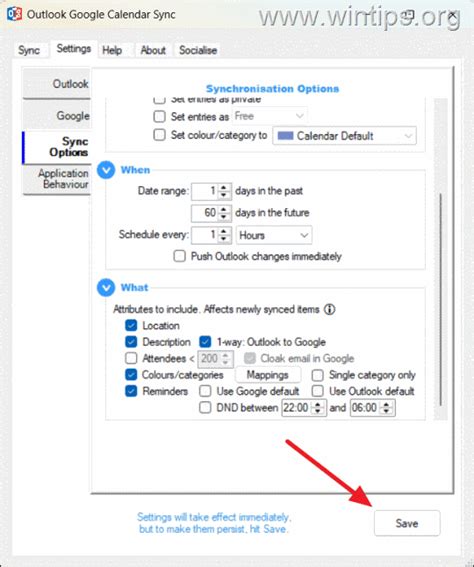Open the Help tab

point(112,50)
